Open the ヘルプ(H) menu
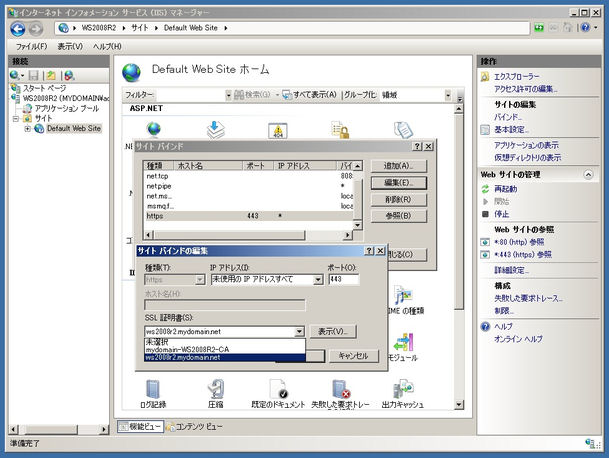This screenshot has width=609, height=458. click(107, 47)
